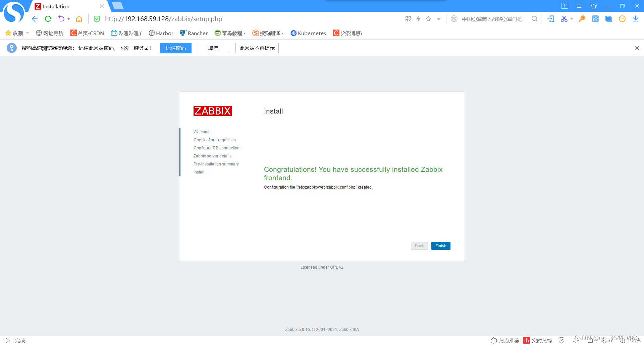Viewport: 644px width, 345px height.
Task: Go back to the previous page
Action: pos(35,19)
